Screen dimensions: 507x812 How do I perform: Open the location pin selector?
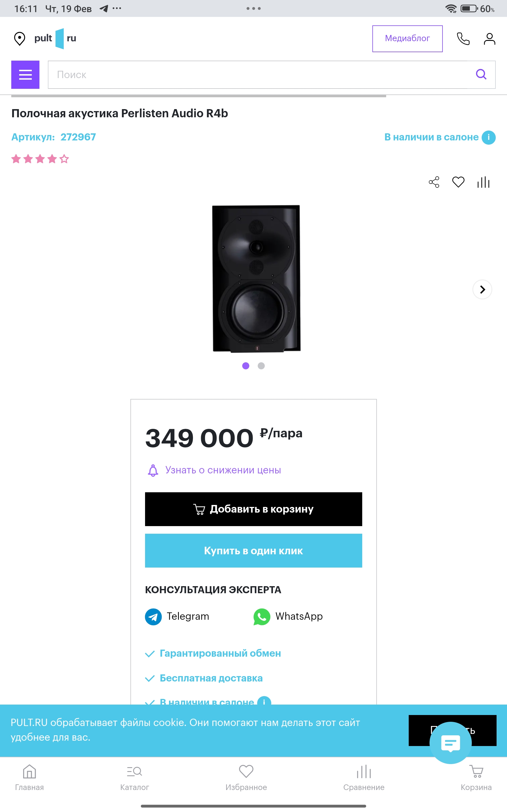(x=19, y=39)
